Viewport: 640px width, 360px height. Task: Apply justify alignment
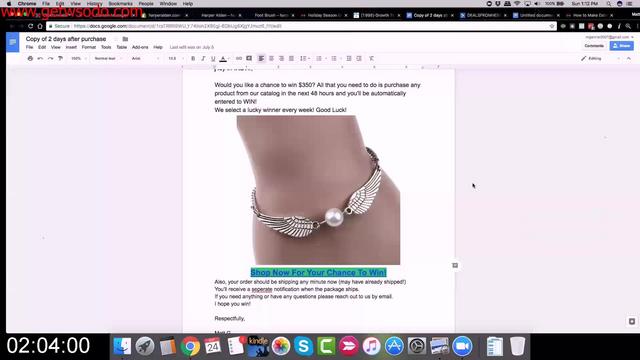coord(291,59)
